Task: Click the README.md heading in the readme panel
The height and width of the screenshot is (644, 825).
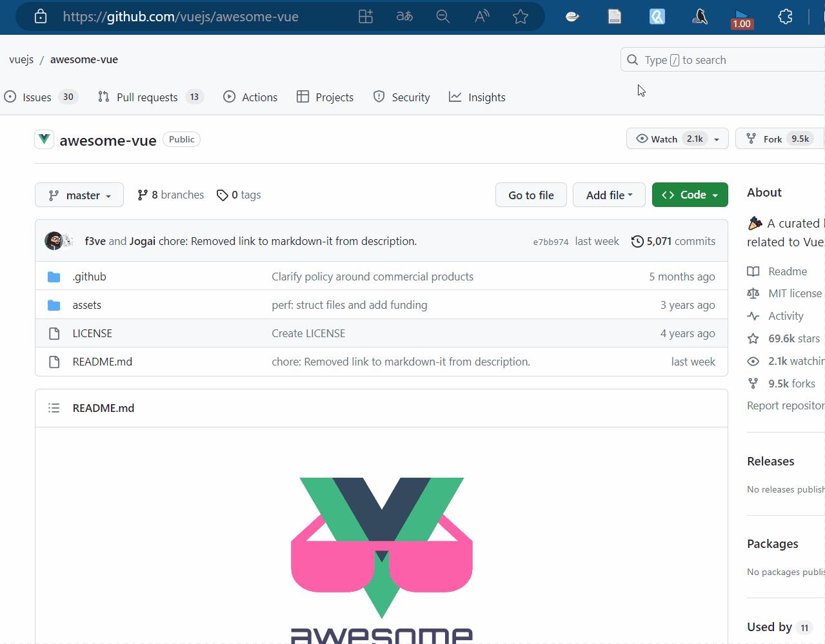Action: pyautogui.click(x=103, y=408)
